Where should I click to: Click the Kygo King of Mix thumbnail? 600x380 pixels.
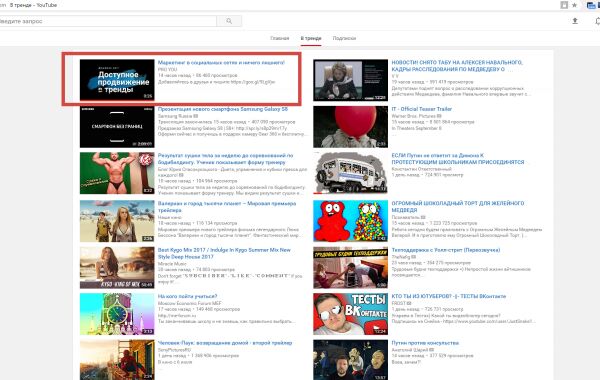[x=117, y=267]
